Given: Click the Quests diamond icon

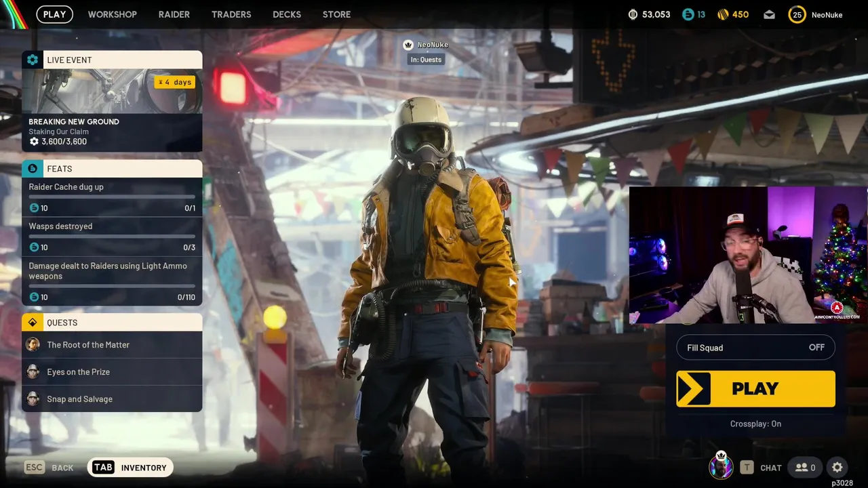Looking at the screenshot, I should click(x=33, y=323).
